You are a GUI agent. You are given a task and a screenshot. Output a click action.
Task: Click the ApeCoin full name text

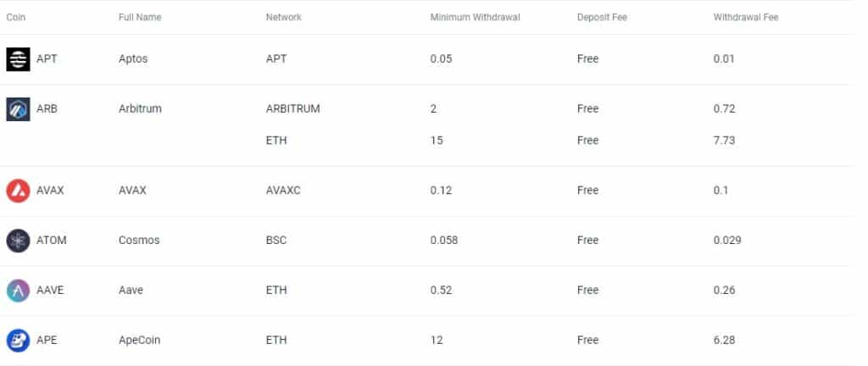[x=140, y=341]
